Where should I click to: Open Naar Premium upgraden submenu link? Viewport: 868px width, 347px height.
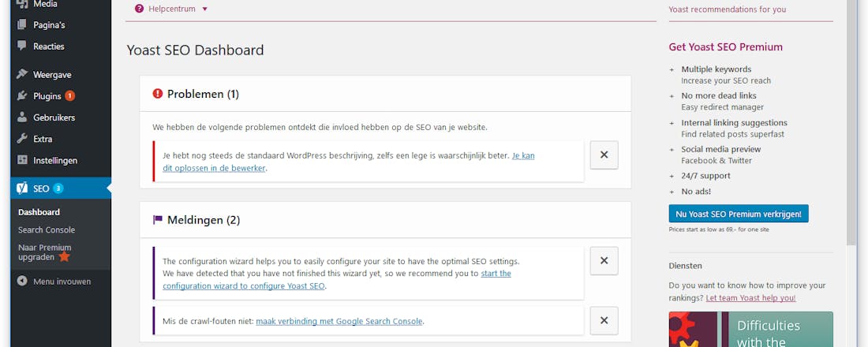click(44, 252)
